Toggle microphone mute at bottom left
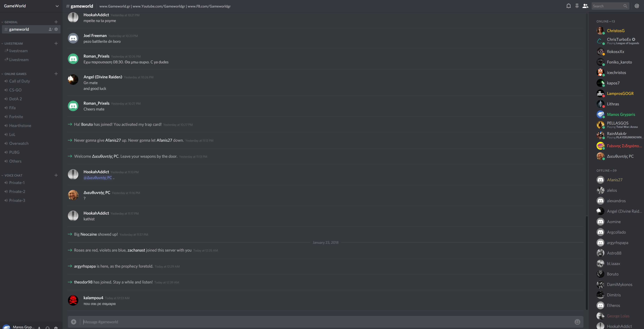This screenshot has height=329, width=644. point(39,327)
